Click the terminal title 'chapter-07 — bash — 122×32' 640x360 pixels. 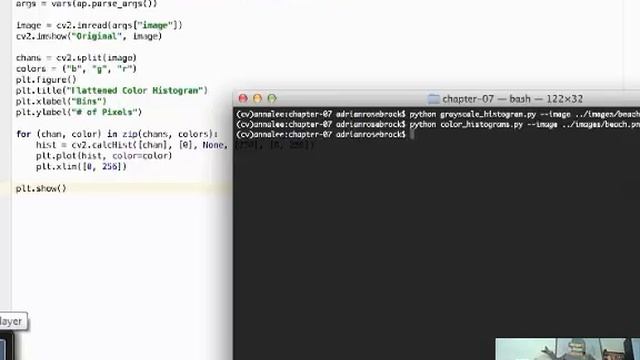(x=513, y=99)
